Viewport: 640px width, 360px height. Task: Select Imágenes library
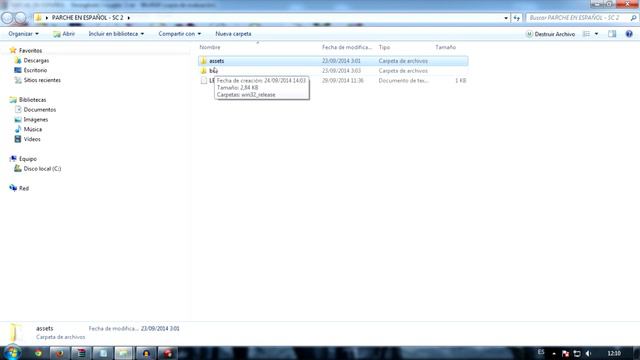point(36,119)
